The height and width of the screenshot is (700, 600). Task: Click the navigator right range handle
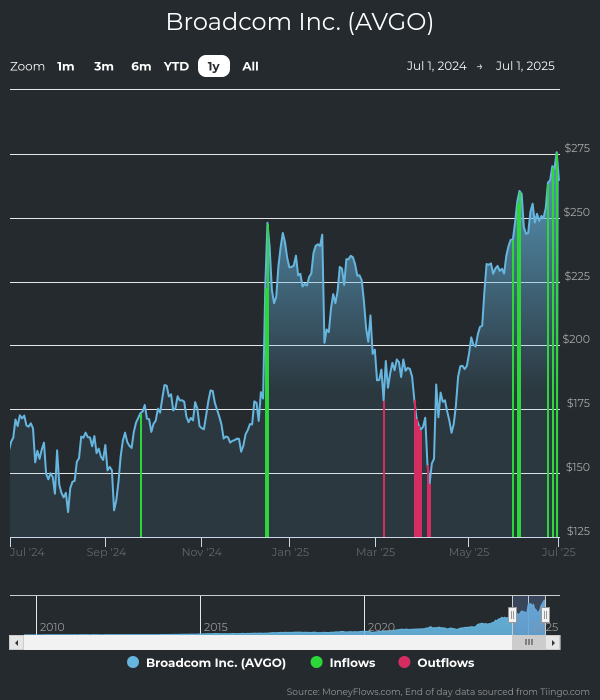pos(545,615)
